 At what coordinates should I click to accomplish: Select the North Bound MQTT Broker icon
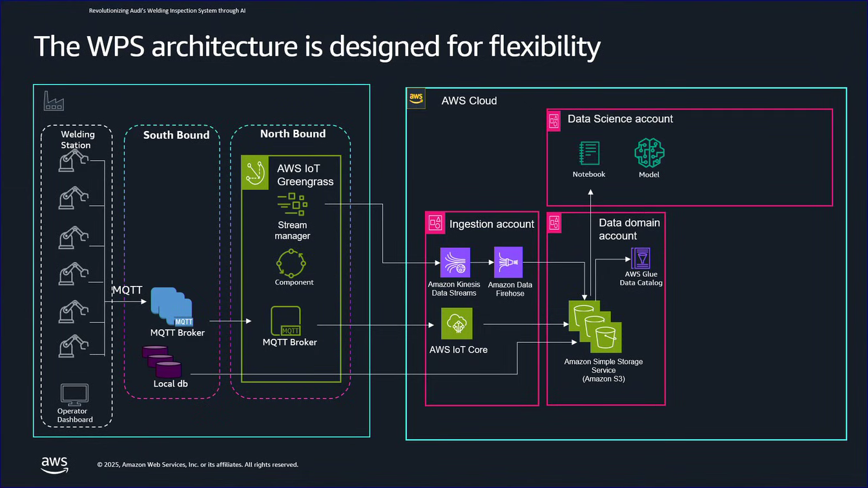pos(285,321)
